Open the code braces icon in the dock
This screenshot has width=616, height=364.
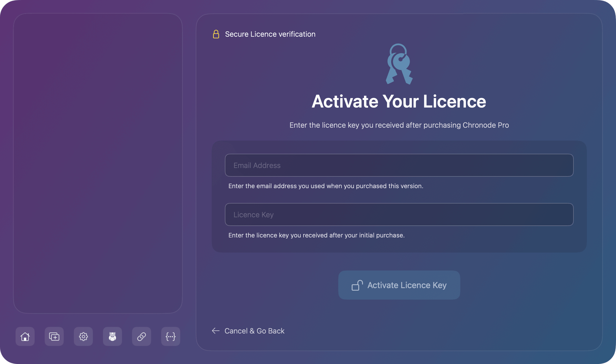171,337
